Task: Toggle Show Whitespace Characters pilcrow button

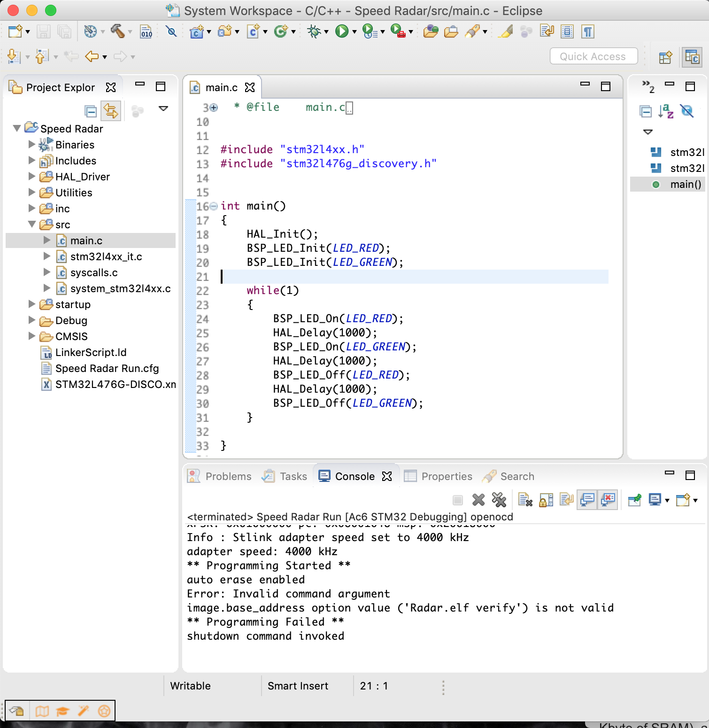Action: tap(588, 31)
